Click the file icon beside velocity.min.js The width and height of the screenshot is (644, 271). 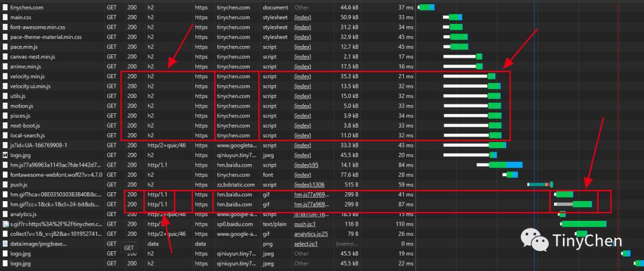[5, 76]
